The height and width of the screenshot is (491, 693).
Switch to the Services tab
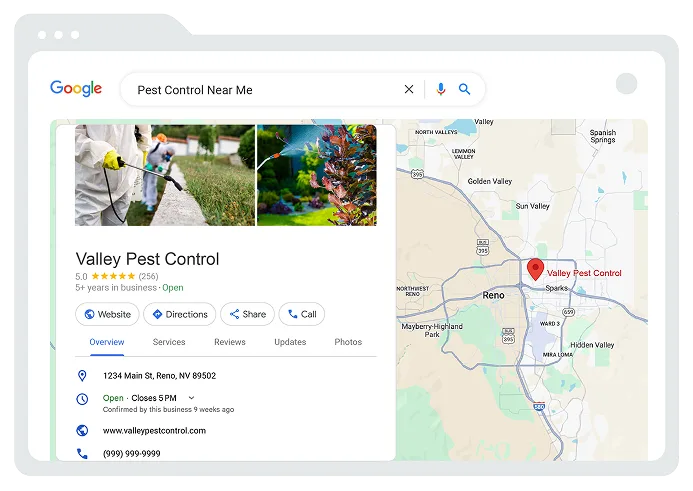[x=169, y=342]
